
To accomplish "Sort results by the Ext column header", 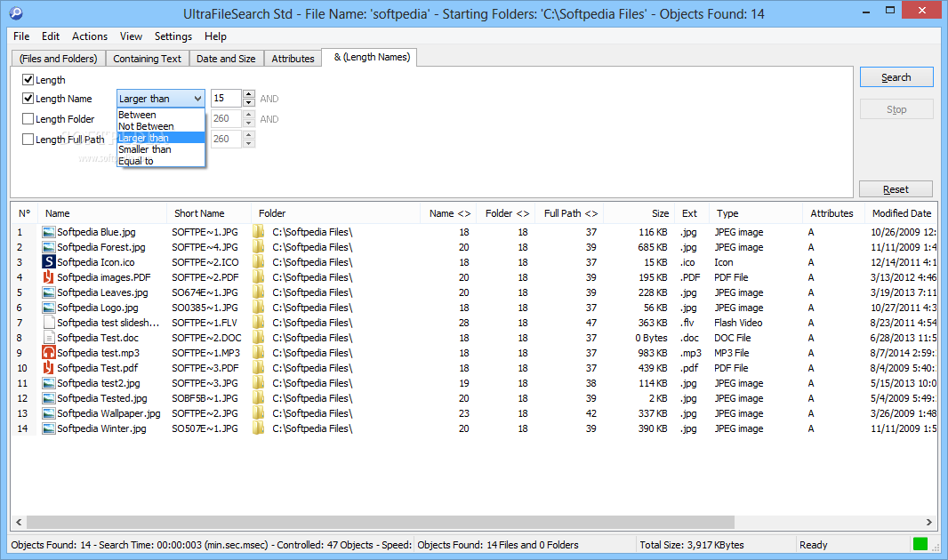I will point(692,213).
